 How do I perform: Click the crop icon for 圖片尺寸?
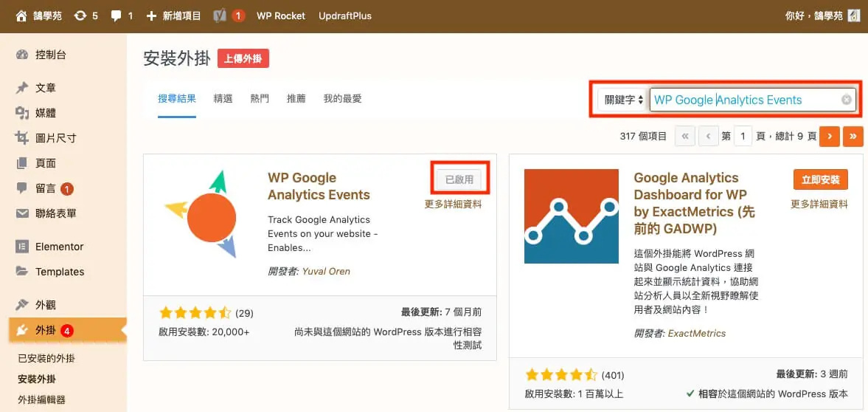(22, 138)
